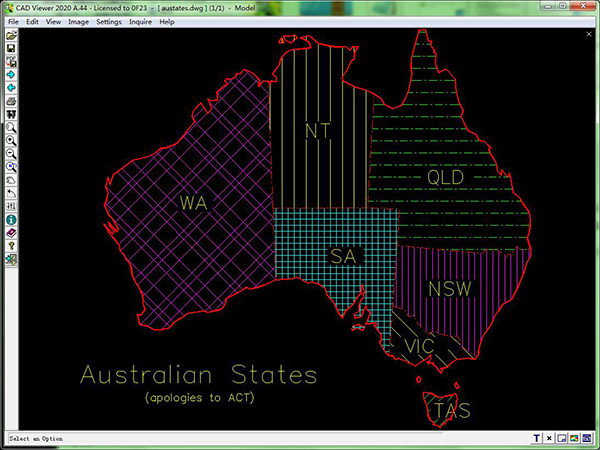The height and width of the screenshot is (450, 600).
Task: Click the binoculars Find icon
Action: pyautogui.click(x=11, y=114)
